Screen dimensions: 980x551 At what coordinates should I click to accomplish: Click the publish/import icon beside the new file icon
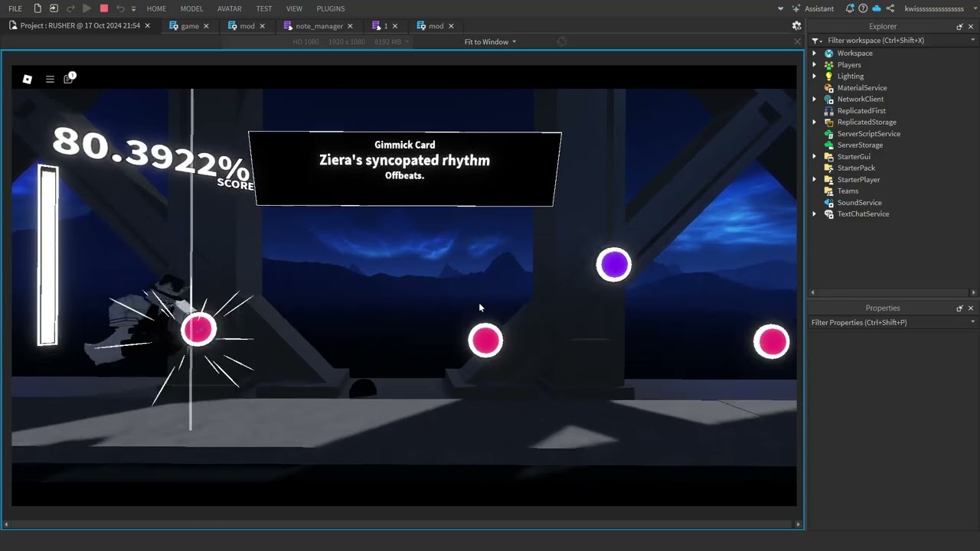(54, 8)
